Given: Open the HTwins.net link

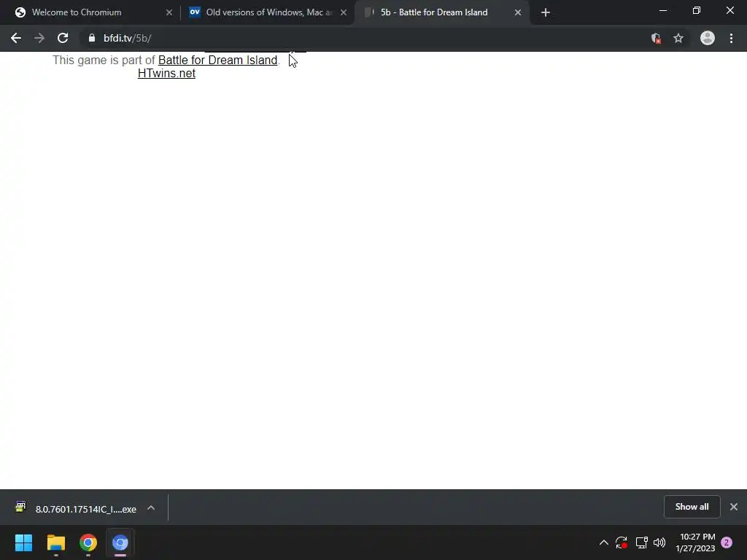Looking at the screenshot, I should click(166, 74).
